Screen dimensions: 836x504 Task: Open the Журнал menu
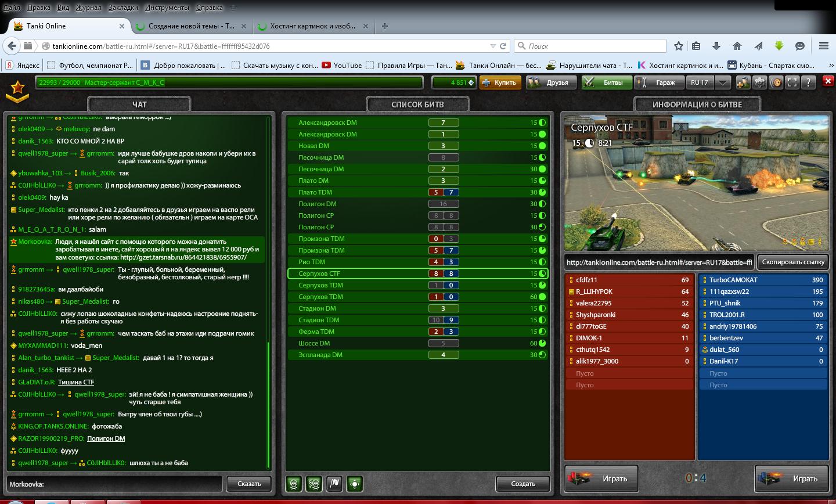pyautogui.click(x=89, y=8)
